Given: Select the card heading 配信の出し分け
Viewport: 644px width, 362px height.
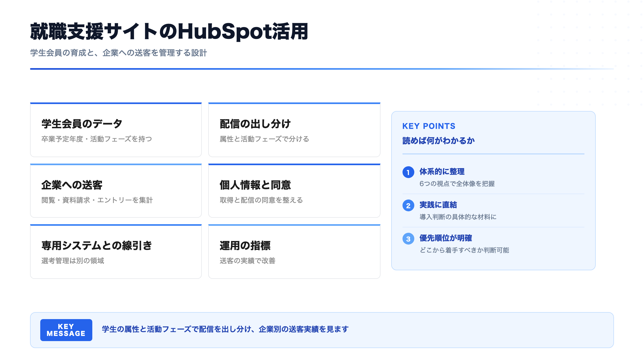Looking at the screenshot, I should click(x=255, y=124).
